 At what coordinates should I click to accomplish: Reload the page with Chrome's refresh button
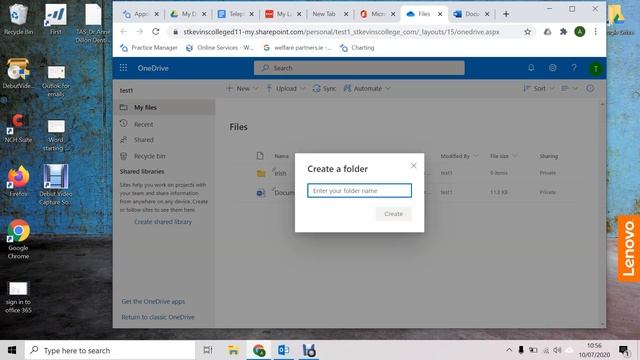coord(156,31)
